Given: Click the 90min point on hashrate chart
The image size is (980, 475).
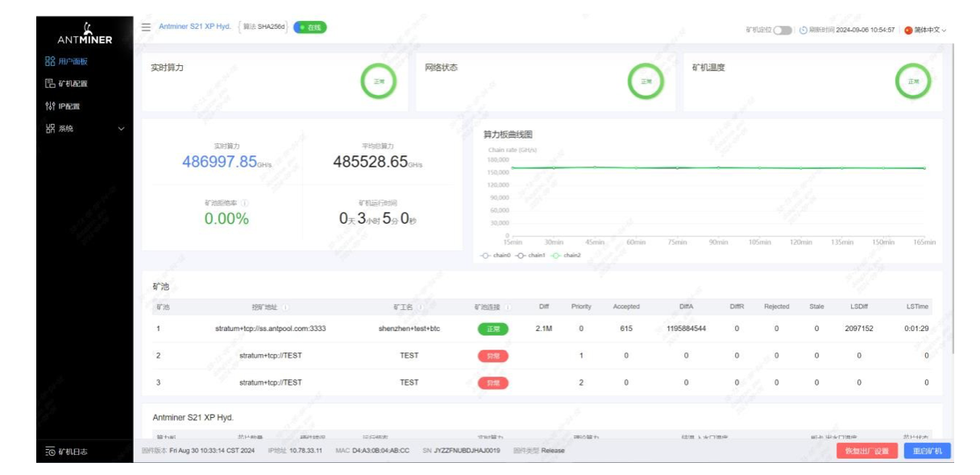Looking at the screenshot, I should point(719,167).
